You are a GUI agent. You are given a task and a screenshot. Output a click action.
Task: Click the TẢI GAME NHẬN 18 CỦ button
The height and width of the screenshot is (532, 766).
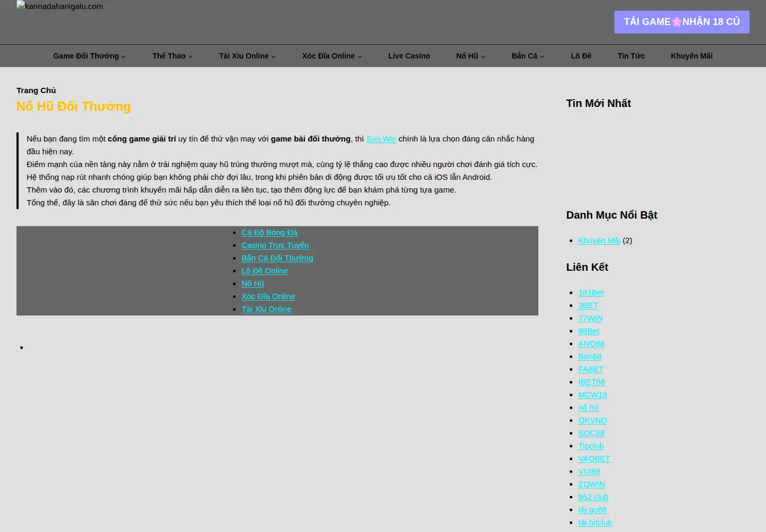pos(681,22)
